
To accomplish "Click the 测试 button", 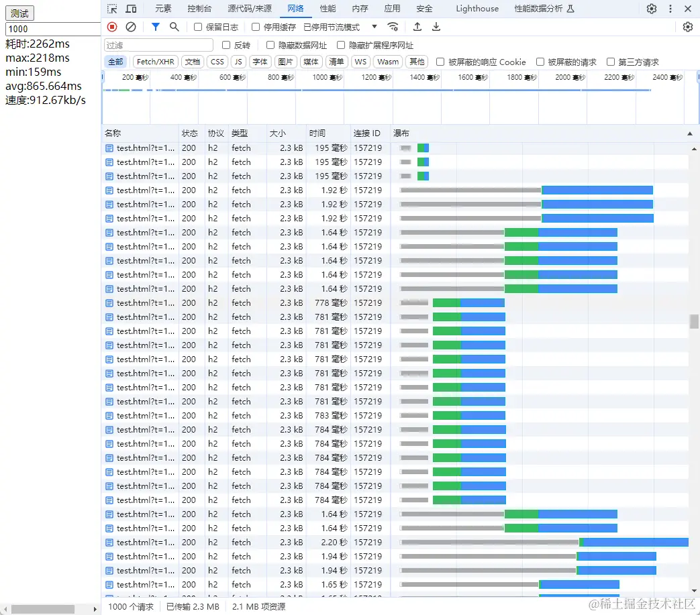I will coord(19,13).
